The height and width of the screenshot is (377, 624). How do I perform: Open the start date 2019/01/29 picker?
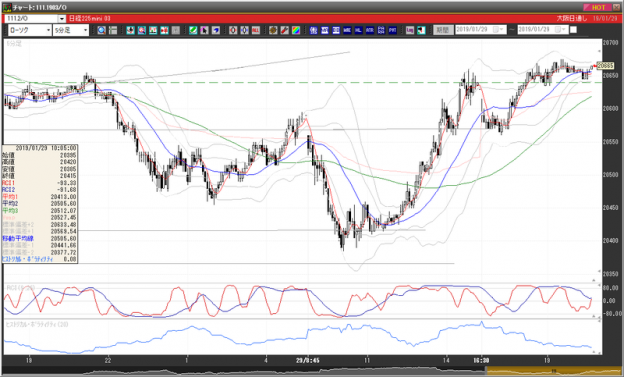[x=497, y=30]
